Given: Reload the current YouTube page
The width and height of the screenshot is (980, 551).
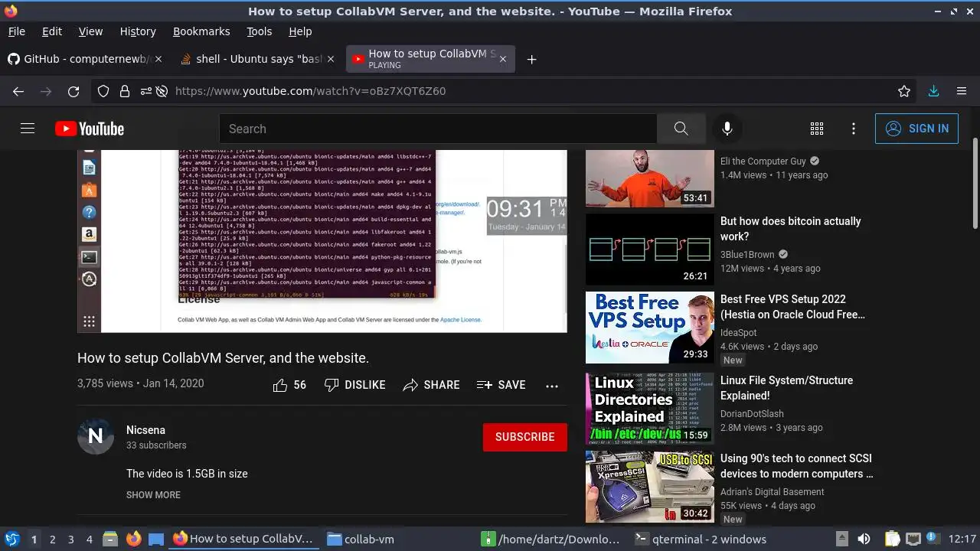Looking at the screenshot, I should click(73, 91).
